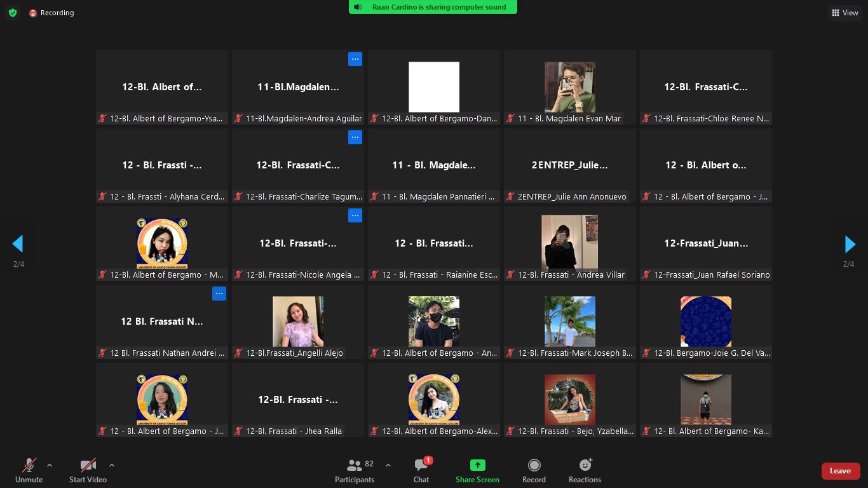This screenshot has height=488, width=868.
Task: Click the encryption shield icon
Action: (13, 13)
